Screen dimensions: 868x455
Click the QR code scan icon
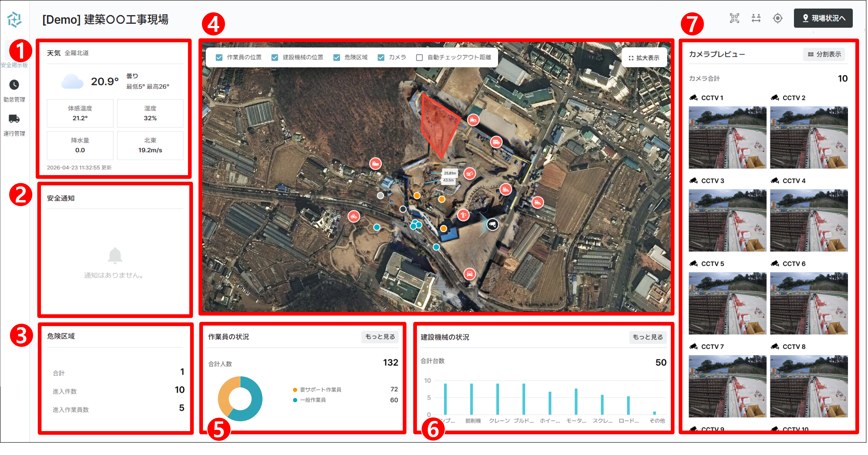coord(734,18)
